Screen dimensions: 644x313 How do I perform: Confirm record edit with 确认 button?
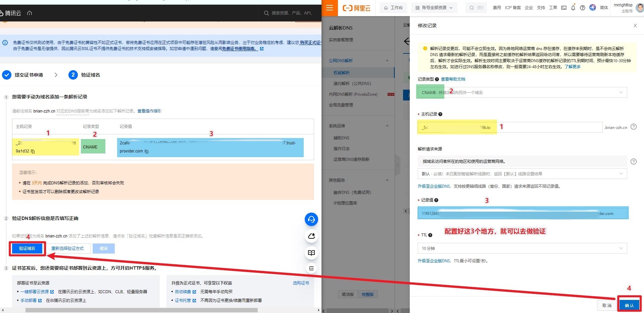tap(629, 305)
